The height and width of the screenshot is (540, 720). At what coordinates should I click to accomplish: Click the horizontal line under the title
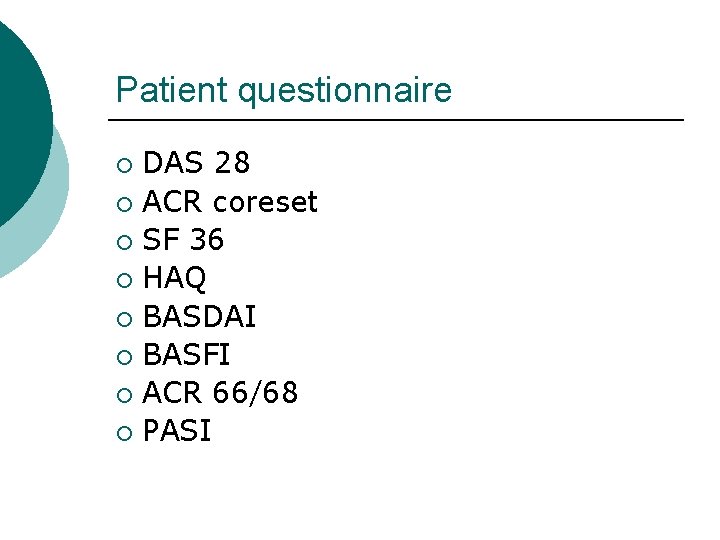[x=400, y=120]
